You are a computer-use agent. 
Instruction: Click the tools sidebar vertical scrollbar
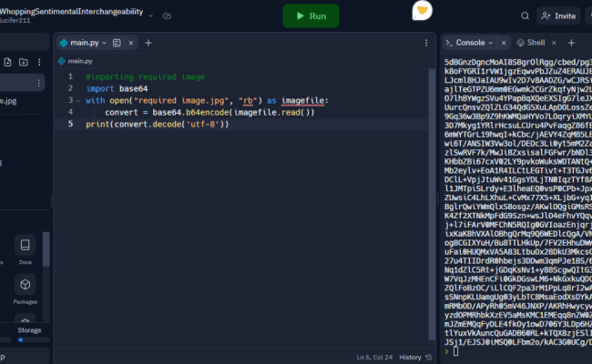tap(46, 249)
